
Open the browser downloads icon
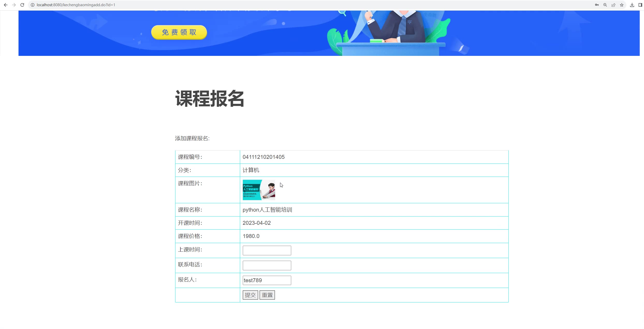coord(632,5)
